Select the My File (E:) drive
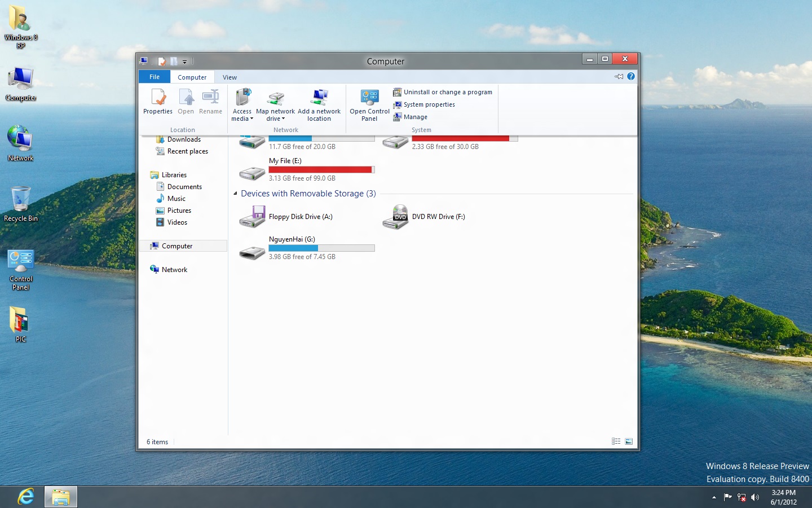The width and height of the screenshot is (812, 508). (x=306, y=169)
